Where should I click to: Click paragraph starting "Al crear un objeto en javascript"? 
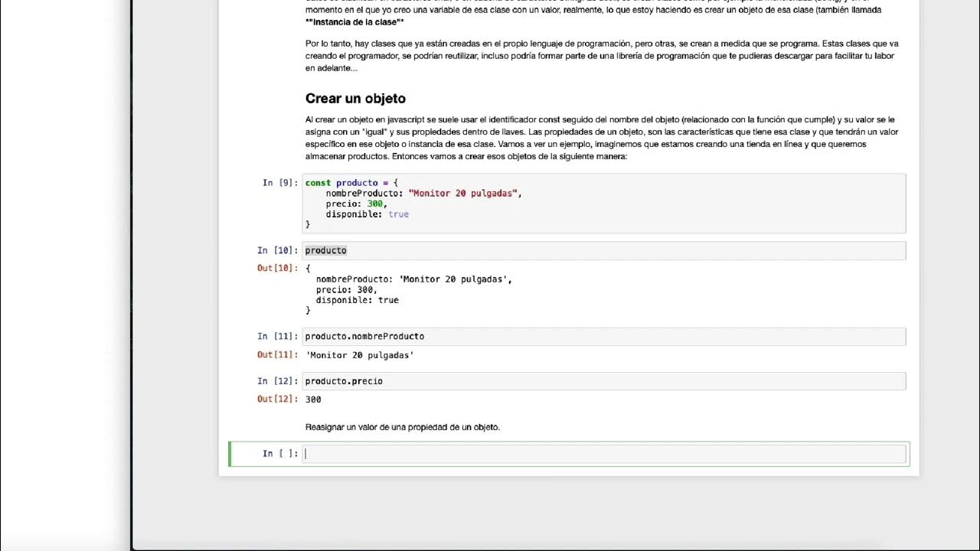point(602,138)
